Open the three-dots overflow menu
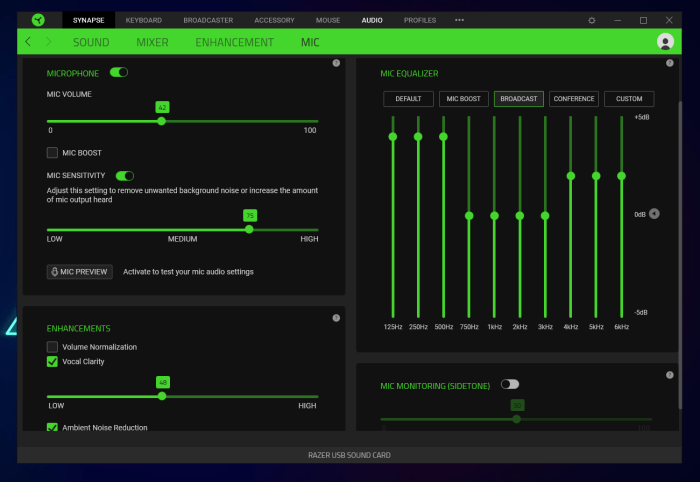Viewport: 700px width, 482px height. pos(459,20)
